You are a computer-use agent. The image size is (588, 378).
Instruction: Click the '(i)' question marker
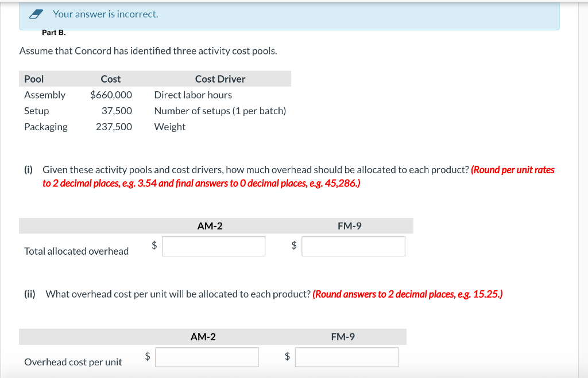[x=28, y=170]
